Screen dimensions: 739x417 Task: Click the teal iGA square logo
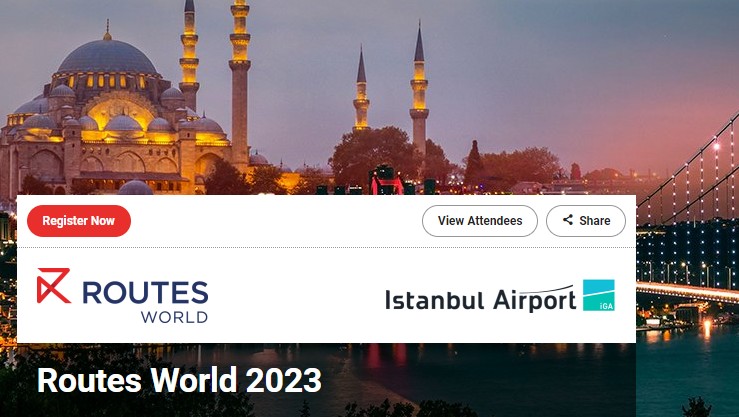click(599, 295)
